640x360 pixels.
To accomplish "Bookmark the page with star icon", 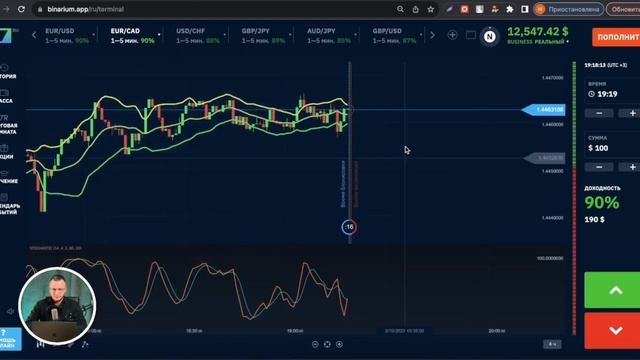I will click(x=431, y=9).
